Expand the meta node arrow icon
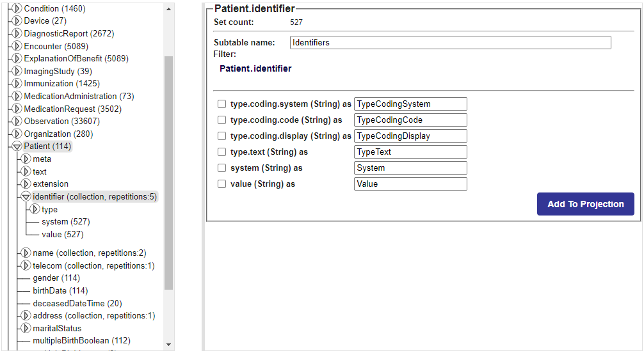Image resolution: width=644 pixels, height=353 pixels. click(x=26, y=159)
